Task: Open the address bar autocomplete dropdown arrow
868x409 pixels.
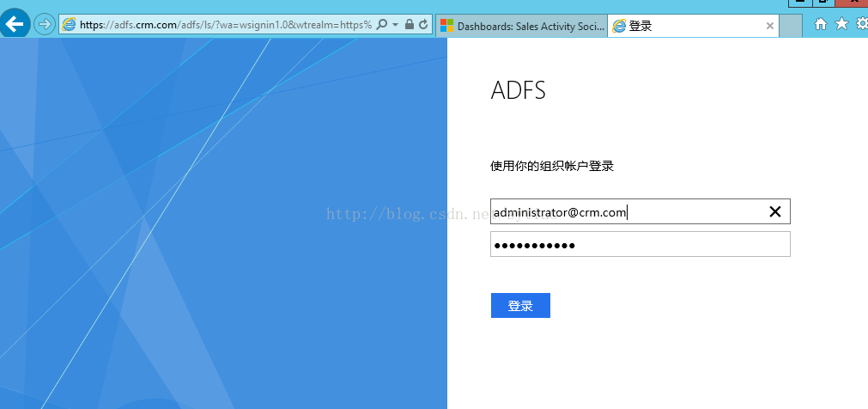Action: (x=395, y=25)
